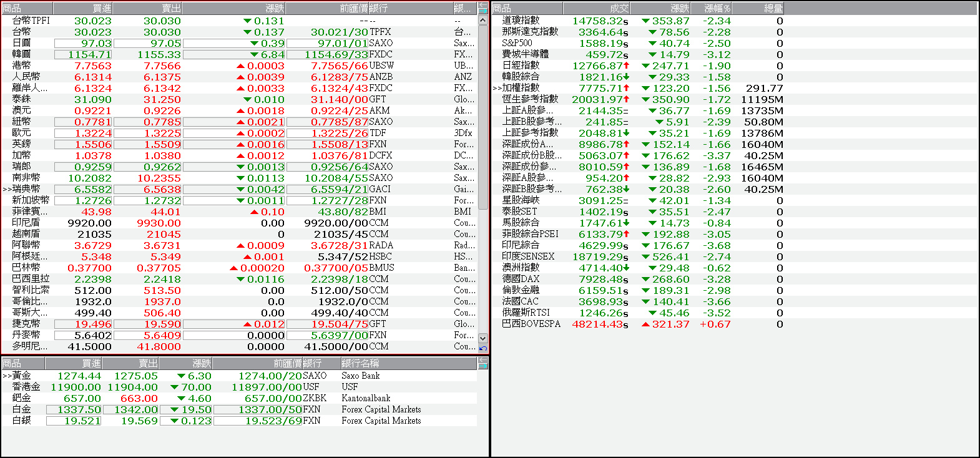Select the 白銀 row in metals panel
Viewport: 980px width, 458px height.
point(239,421)
